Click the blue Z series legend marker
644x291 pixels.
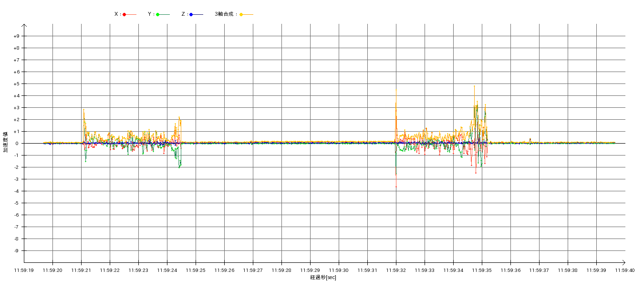click(191, 14)
